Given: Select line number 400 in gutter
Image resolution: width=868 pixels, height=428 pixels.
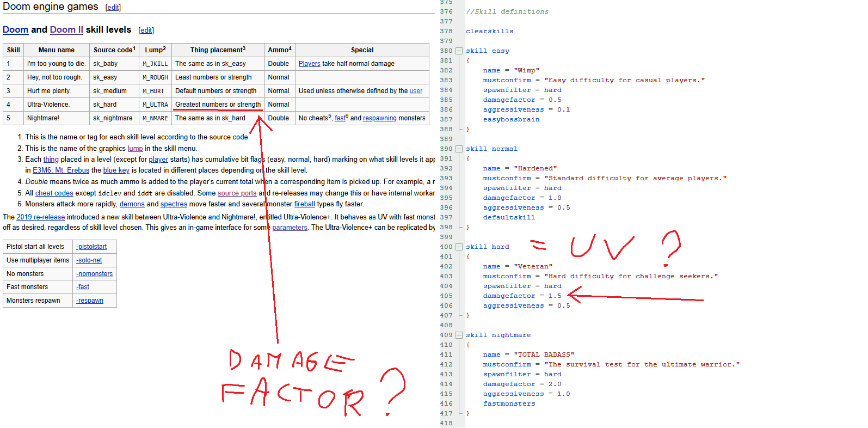Looking at the screenshot, I should coord(446,247).
